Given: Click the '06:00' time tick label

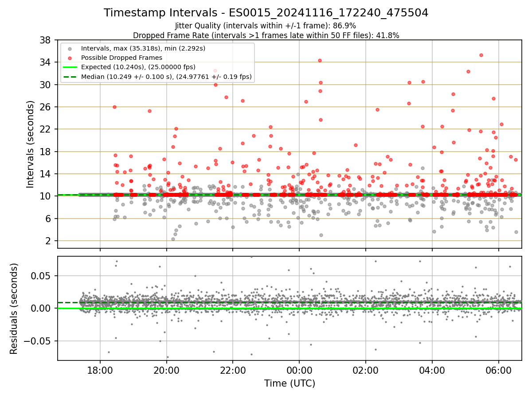Looking at the screenshot, I should pos(499,371).
